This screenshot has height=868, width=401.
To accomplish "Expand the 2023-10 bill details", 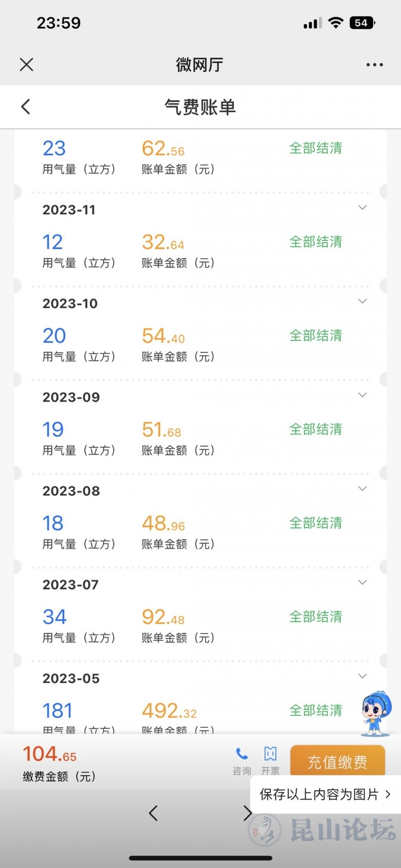I will (x=362, y=301).
